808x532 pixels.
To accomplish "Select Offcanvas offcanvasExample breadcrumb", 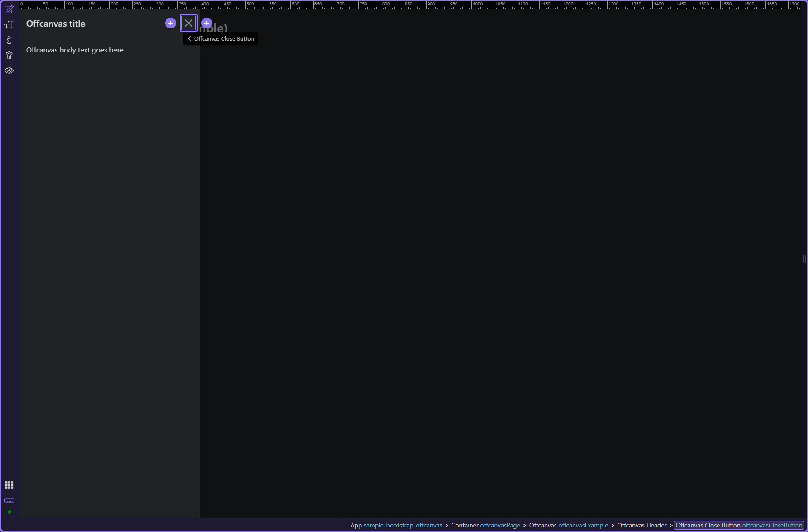I will (568, 525).
